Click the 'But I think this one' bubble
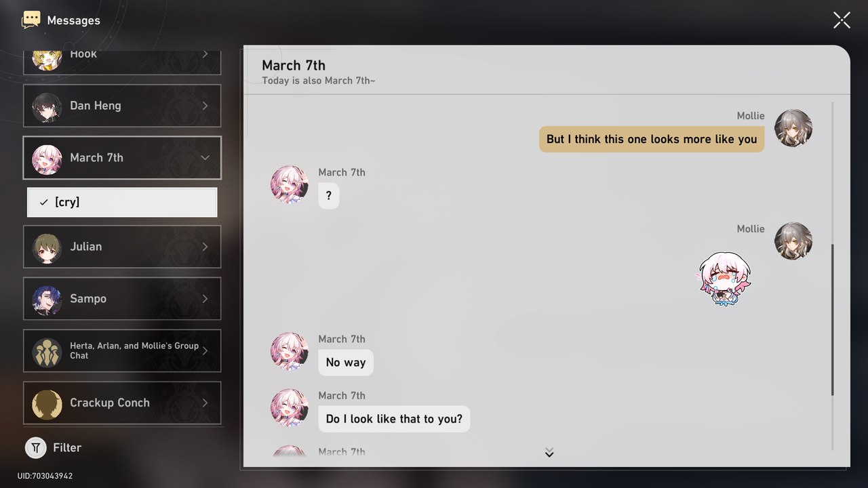 652,139
